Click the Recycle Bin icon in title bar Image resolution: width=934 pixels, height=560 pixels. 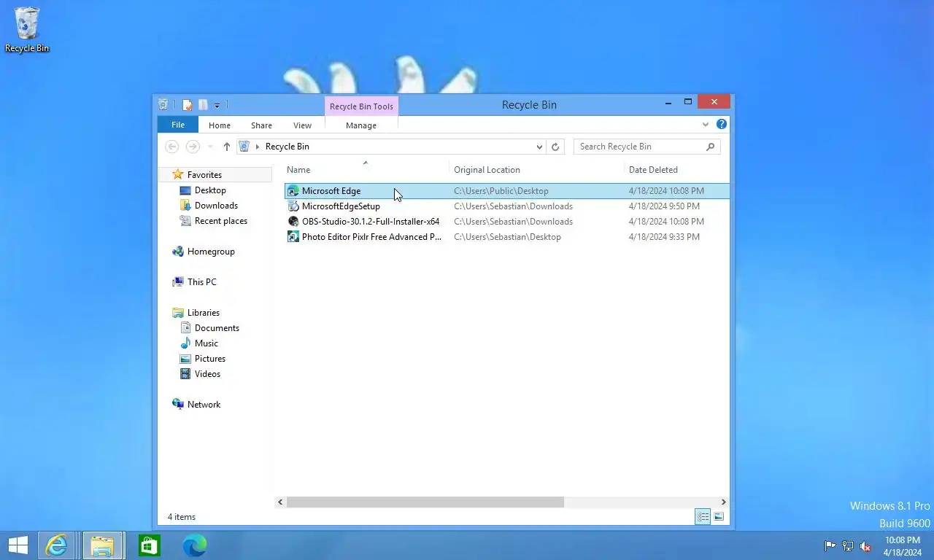point(163,105)
